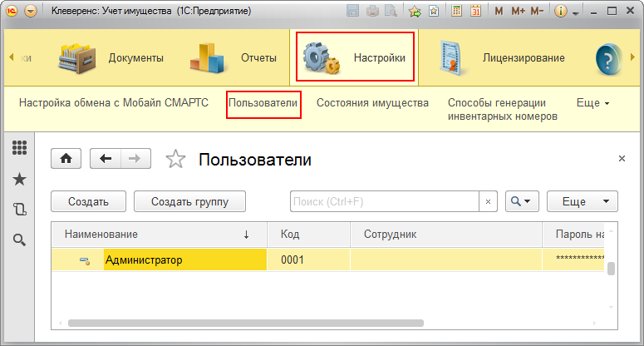Click the Создать button
Viewport: 644px width, 346px height.
click(88, 201)
